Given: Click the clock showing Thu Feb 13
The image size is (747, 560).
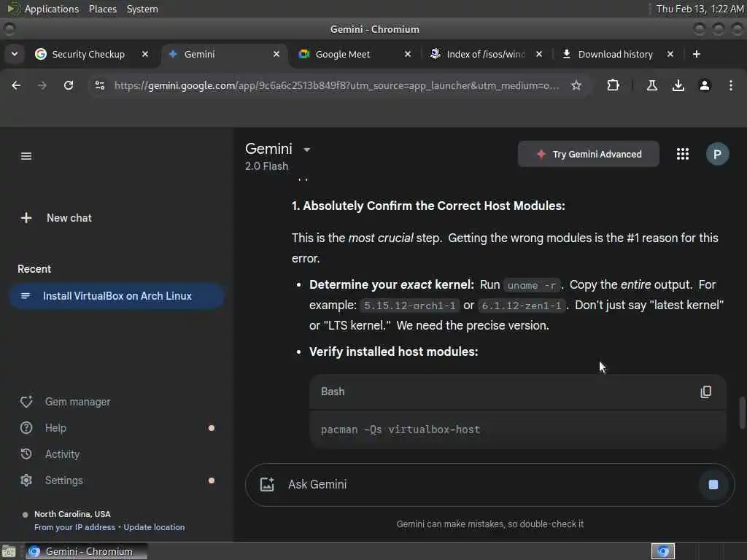Looking at the screenshot, I should pos(700,9).
